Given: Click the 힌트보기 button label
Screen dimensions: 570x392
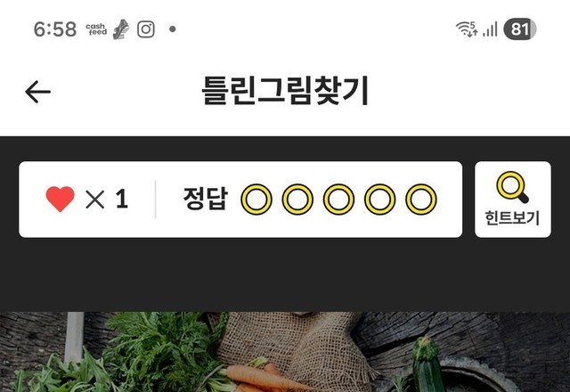Looking at the screenshot, I should (x=513, y=218).
